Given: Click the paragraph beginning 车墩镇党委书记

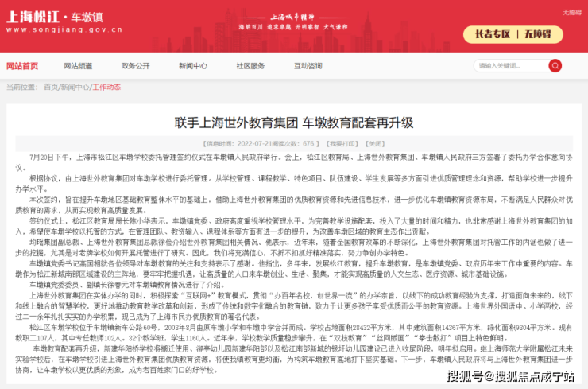Looking at the screenshot, I should coord(294,269).
